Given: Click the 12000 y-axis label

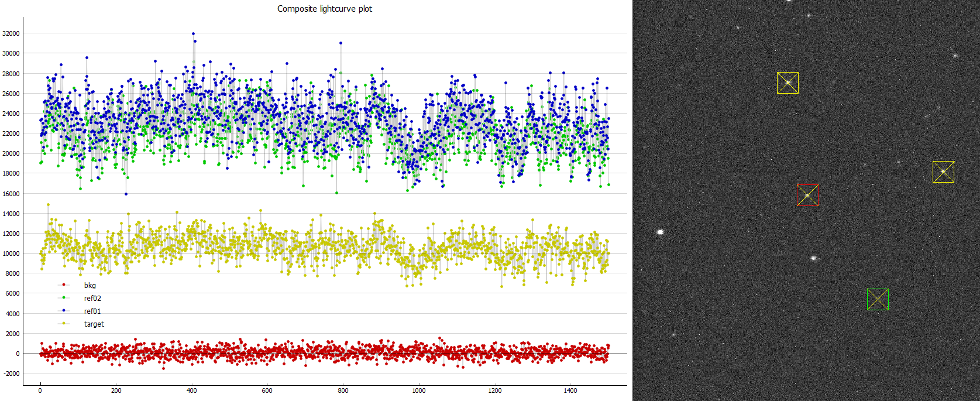Looking at the screenshot, I should pos(11,234).
